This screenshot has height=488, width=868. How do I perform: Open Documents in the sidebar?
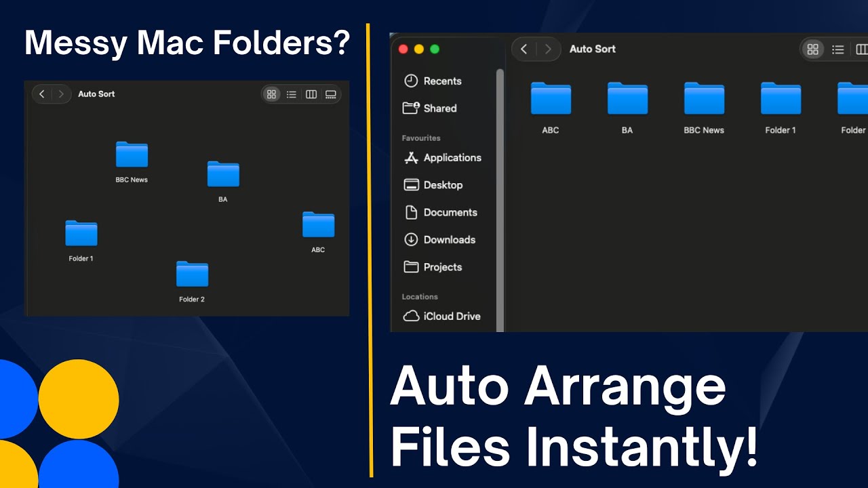[x=441, y=212]
